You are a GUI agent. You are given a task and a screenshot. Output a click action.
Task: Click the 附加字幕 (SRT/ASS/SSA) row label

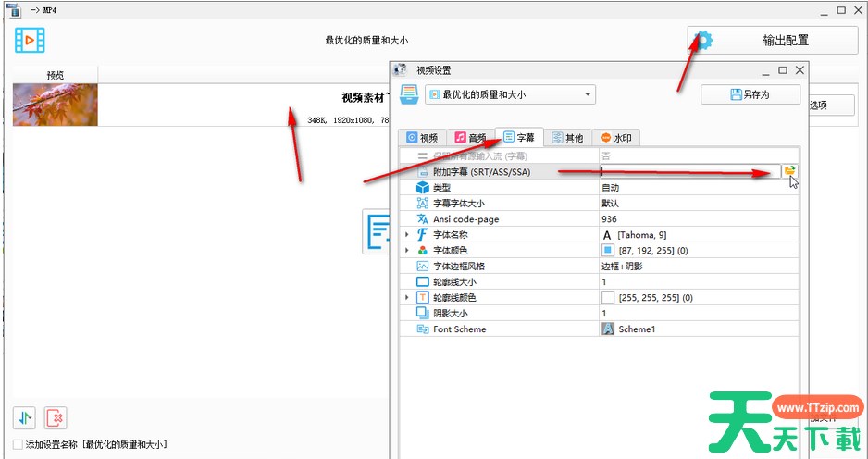click(x=481, y=172)
